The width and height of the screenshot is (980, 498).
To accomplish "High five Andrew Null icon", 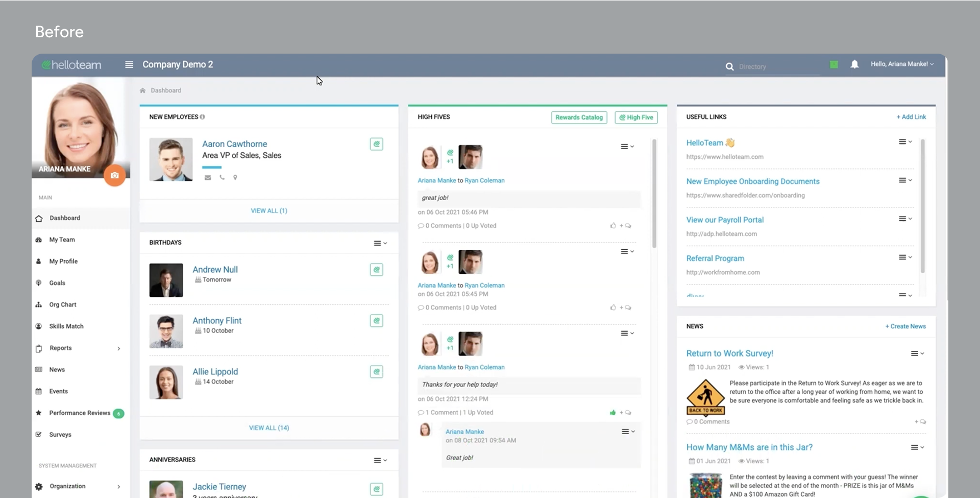I will click(x=377, y=270).
